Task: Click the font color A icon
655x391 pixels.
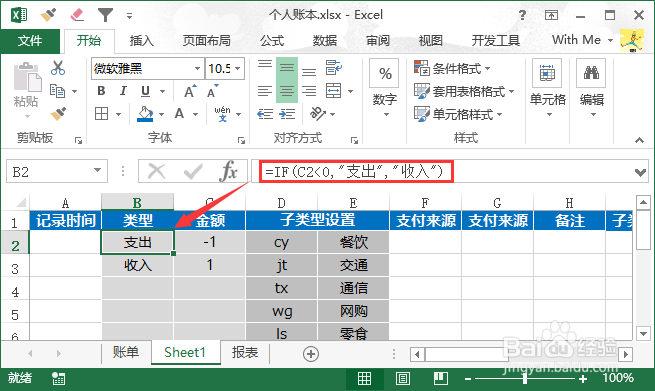Action: 179,113
